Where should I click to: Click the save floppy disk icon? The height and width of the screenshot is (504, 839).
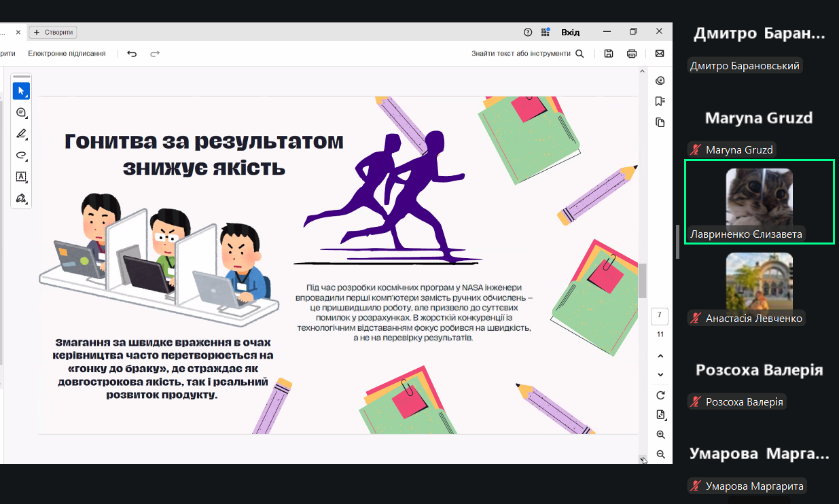tap(609, 54)
